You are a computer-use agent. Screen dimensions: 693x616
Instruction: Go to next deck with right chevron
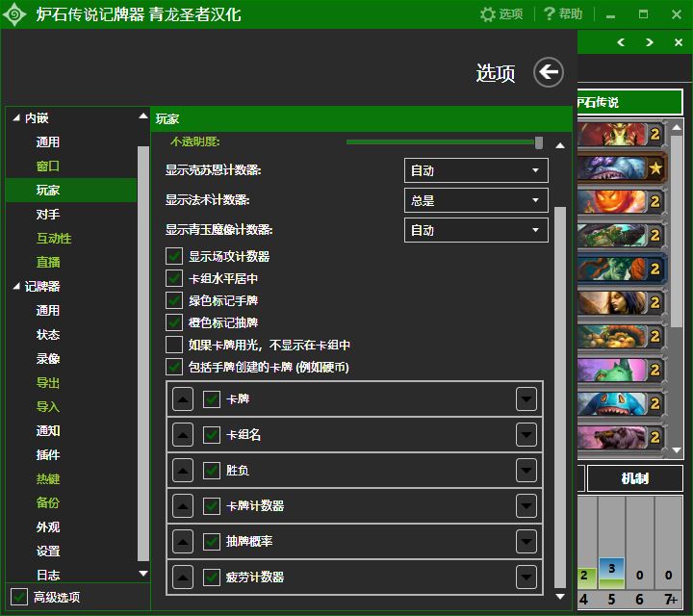click(650, 42)
